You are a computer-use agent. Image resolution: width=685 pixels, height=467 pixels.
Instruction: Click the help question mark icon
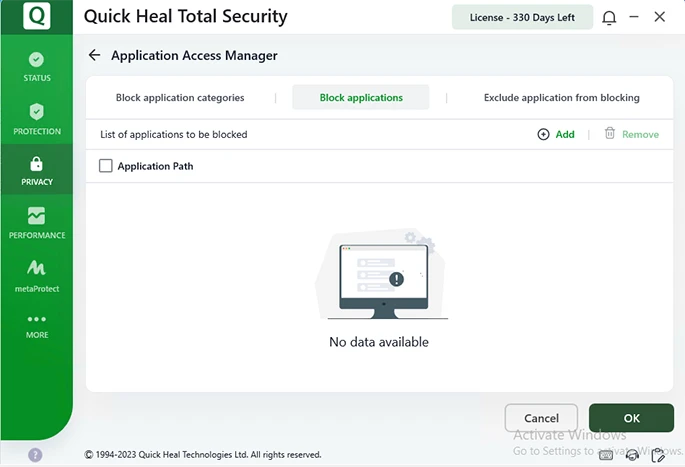[x=36, y=455]
